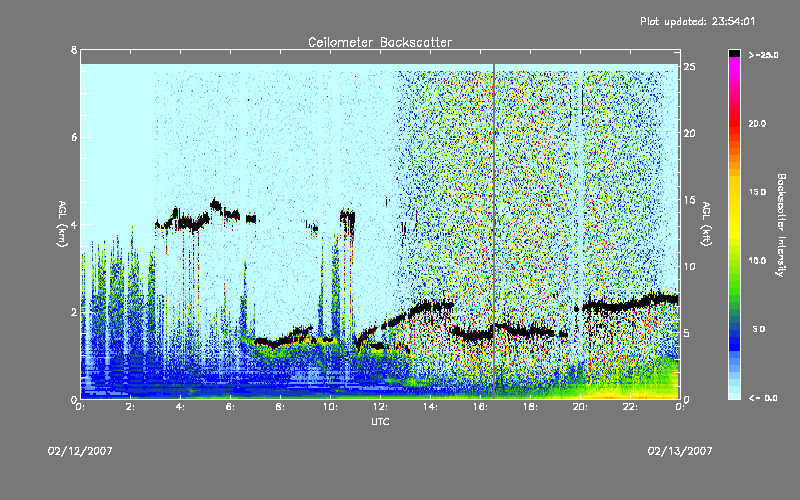Click the 02/13/2007 end date

(680, 451)
